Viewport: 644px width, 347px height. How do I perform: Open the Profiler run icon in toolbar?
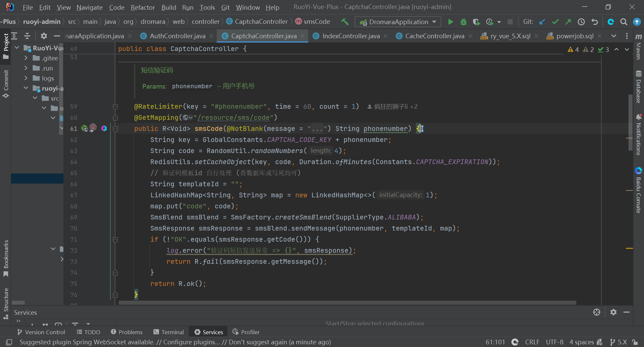[x=490, y=22]
